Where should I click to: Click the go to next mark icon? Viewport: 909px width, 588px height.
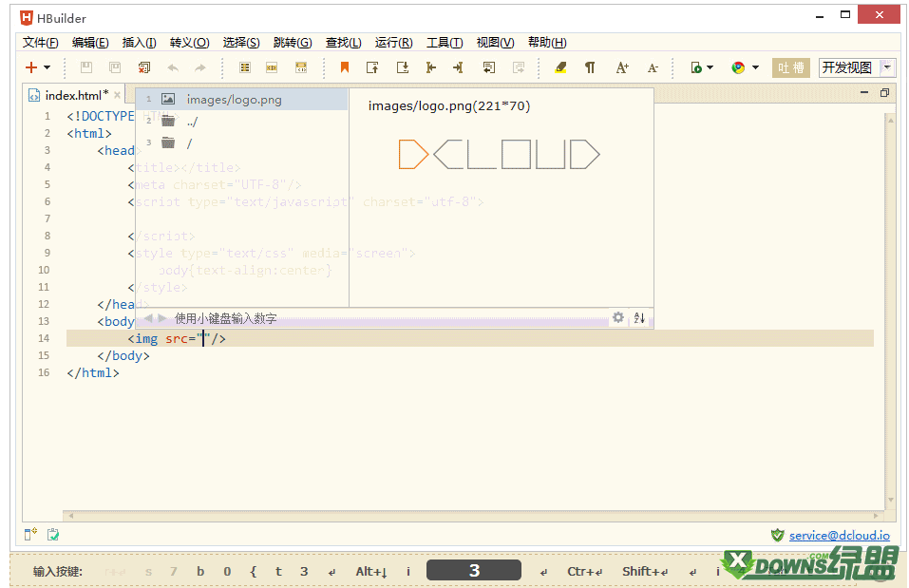(x=403, y=67)
